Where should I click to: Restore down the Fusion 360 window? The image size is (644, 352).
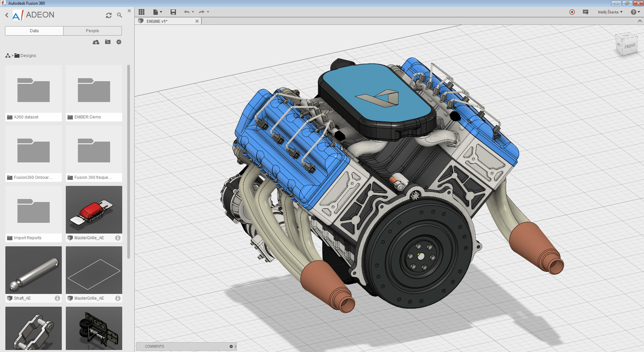[627, 3]
